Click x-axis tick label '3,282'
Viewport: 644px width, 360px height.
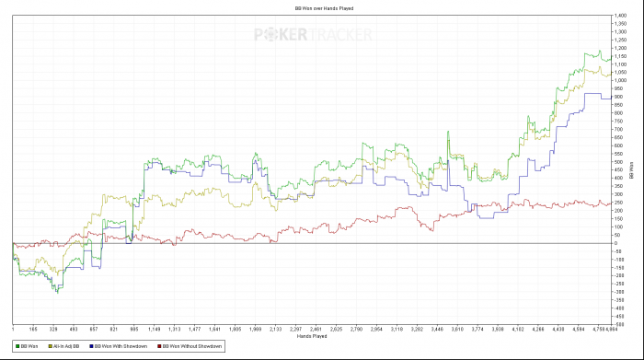417,330
